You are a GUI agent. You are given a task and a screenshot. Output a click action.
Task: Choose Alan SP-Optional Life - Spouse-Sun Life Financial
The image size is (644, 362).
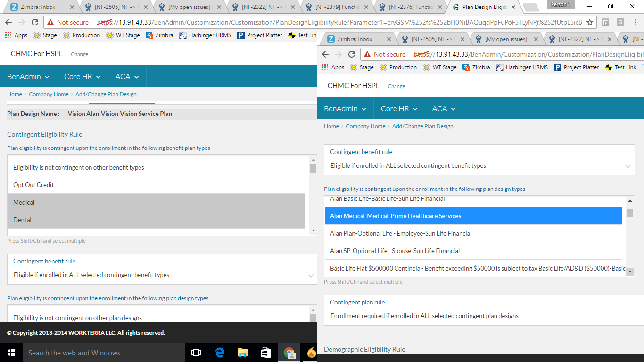tap(473, 251)
